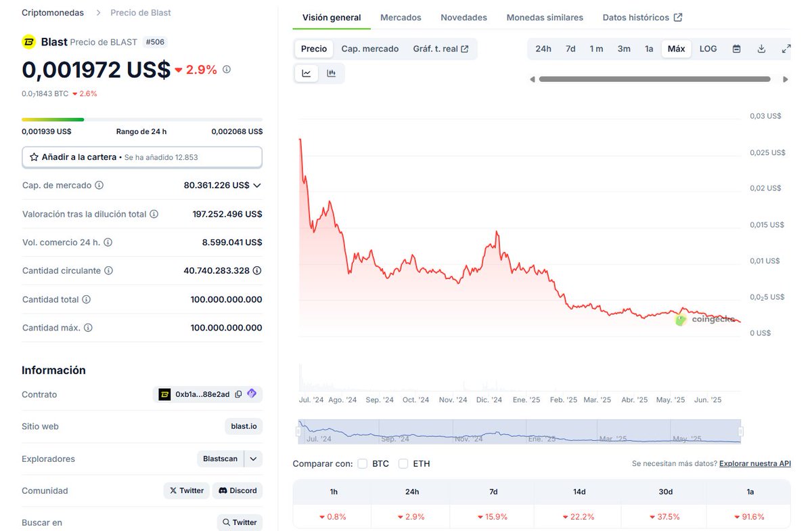
Task: Open Monedas similares tab
Action: coord(545,18)
